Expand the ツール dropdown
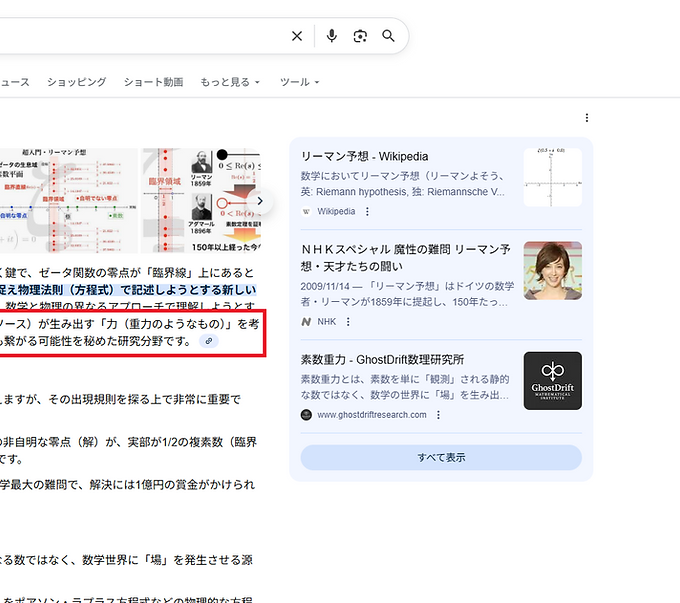 (299, 82)
